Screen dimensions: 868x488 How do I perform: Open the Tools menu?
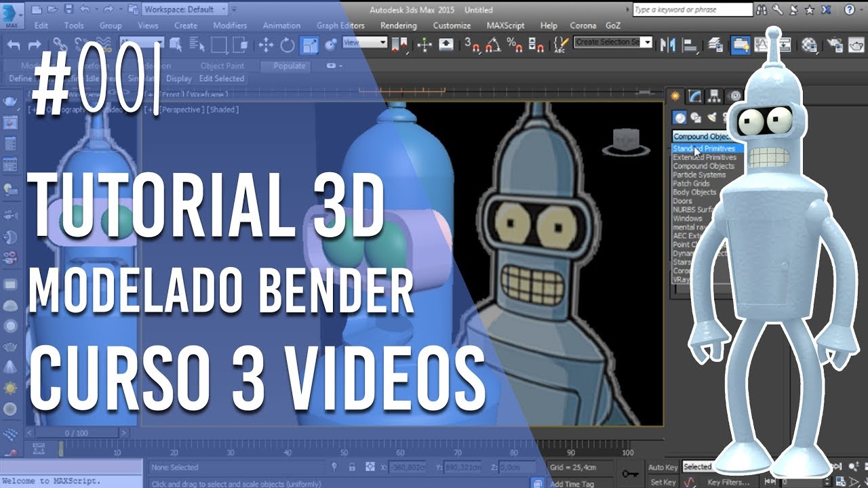(x=74, y=26)
